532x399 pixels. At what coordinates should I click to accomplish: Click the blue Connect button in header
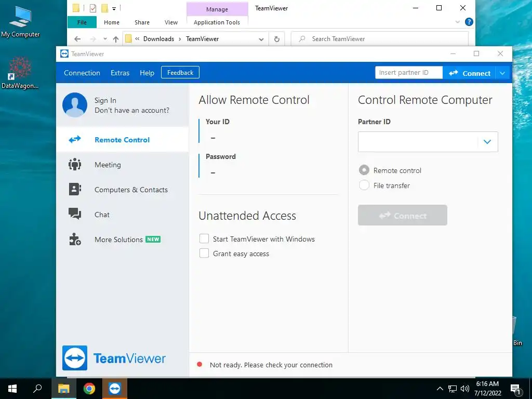click(469, 73)
